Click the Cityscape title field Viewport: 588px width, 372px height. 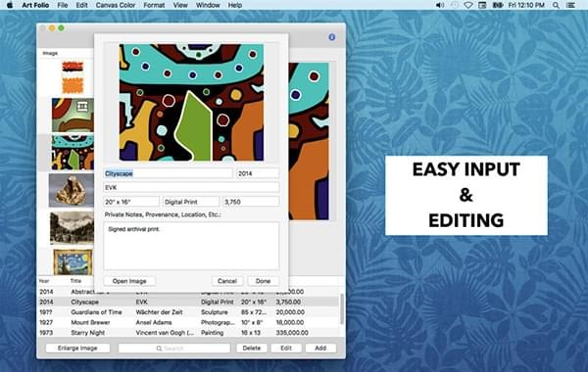168,173
